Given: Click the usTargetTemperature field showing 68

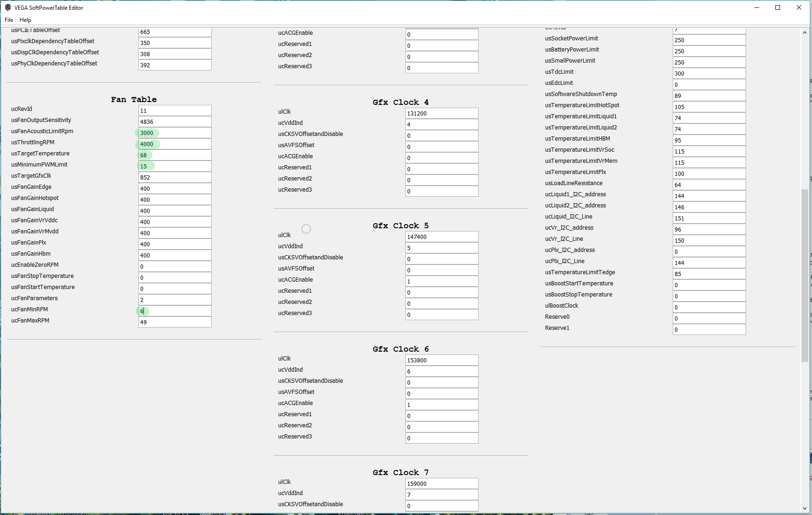Looking at the screenshot, I should pos(175,155).
